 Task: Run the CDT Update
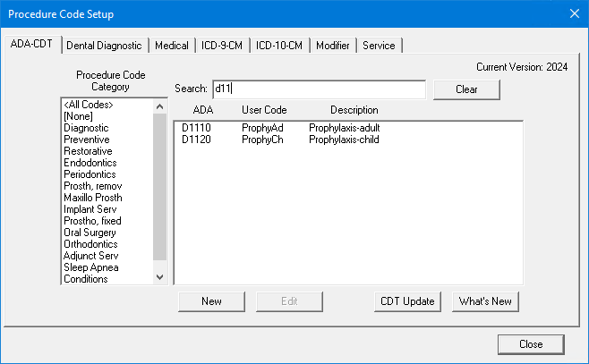[x=405, y=301]
